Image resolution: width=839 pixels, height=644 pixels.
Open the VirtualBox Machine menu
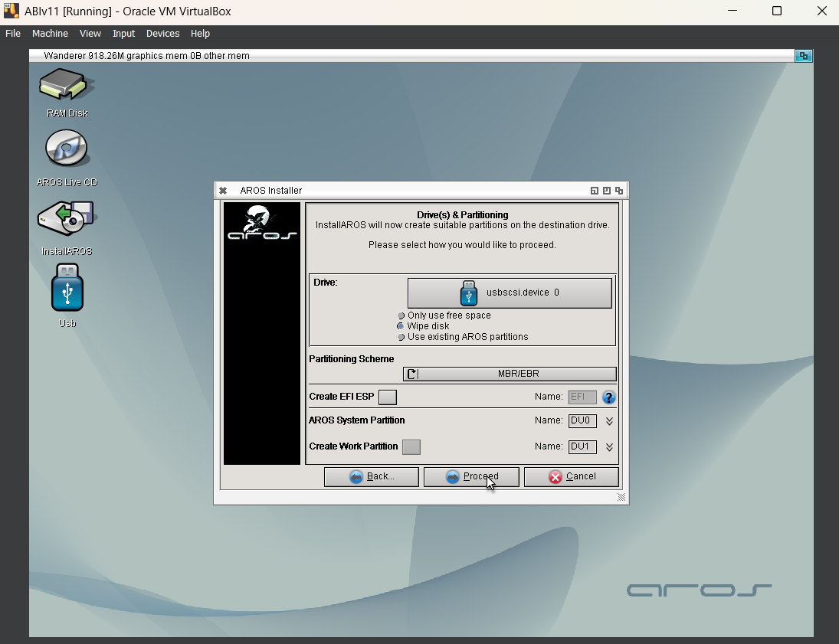(x=50, y=33)
